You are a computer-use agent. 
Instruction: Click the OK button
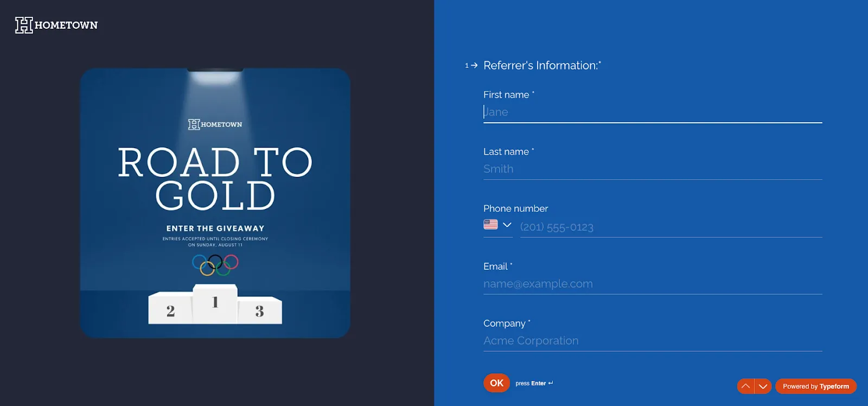tap(496, 383)
